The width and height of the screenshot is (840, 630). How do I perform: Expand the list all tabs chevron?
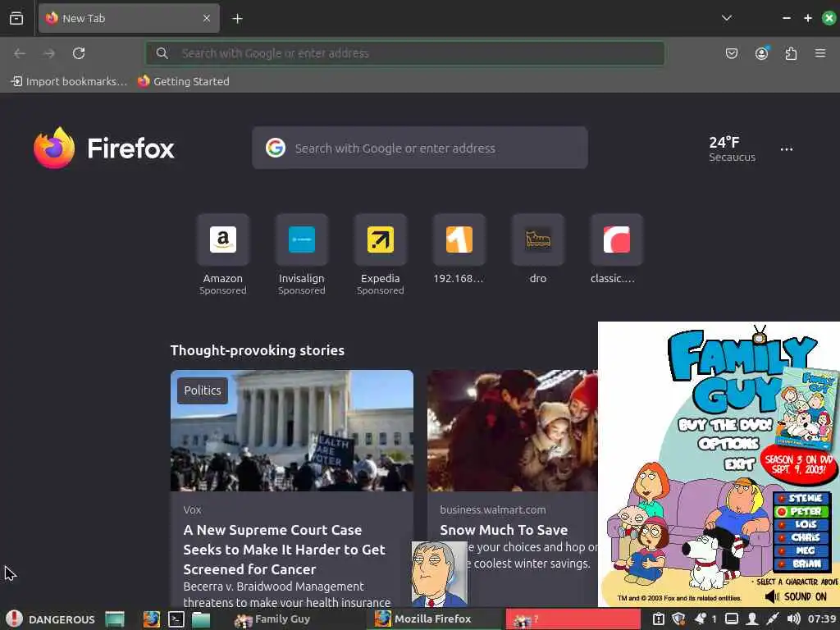click(x=727, y=18)
